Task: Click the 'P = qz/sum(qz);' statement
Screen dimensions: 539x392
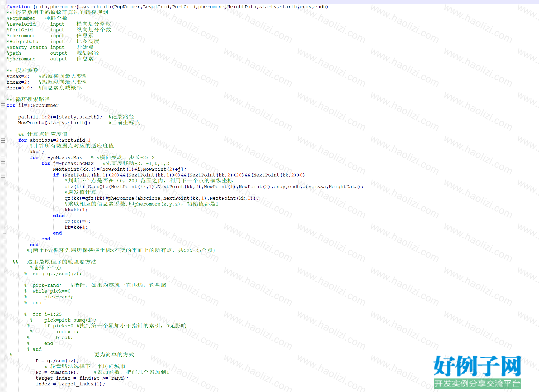Action: (x=57, y=361)
